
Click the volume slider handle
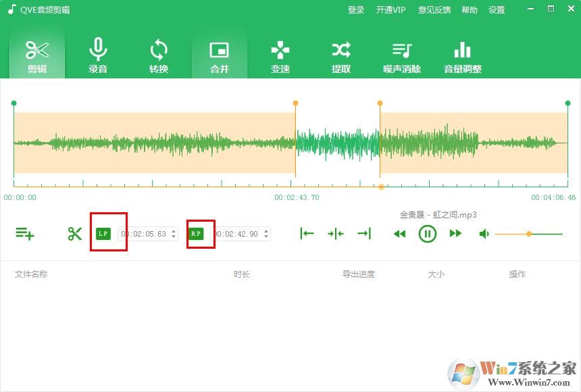point(529,233)
